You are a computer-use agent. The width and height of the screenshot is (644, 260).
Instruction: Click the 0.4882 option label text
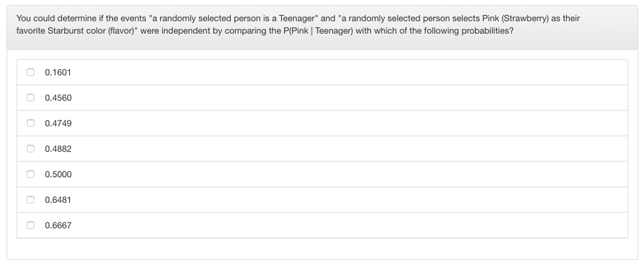(58, 149)
